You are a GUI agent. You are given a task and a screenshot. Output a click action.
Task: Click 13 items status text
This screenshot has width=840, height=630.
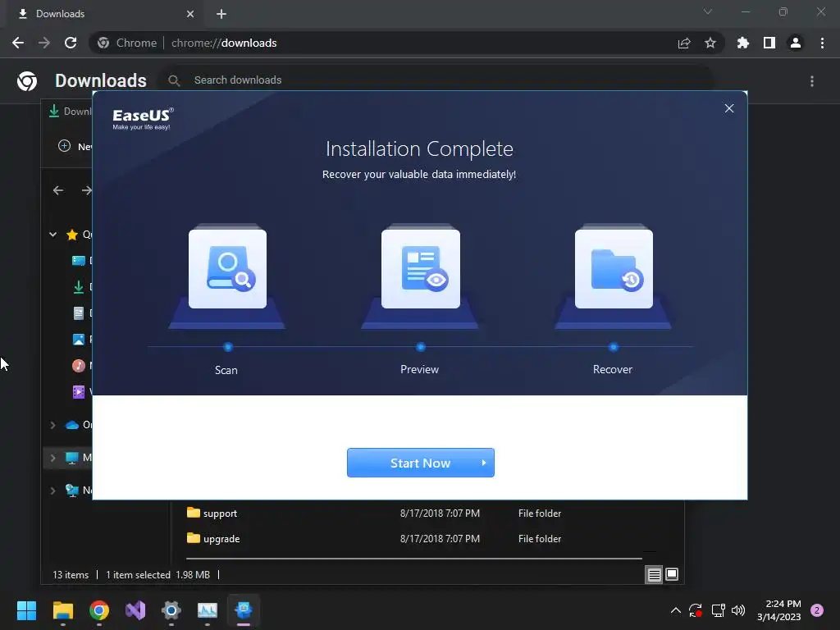pyautogui.click(x=71, y=575)
